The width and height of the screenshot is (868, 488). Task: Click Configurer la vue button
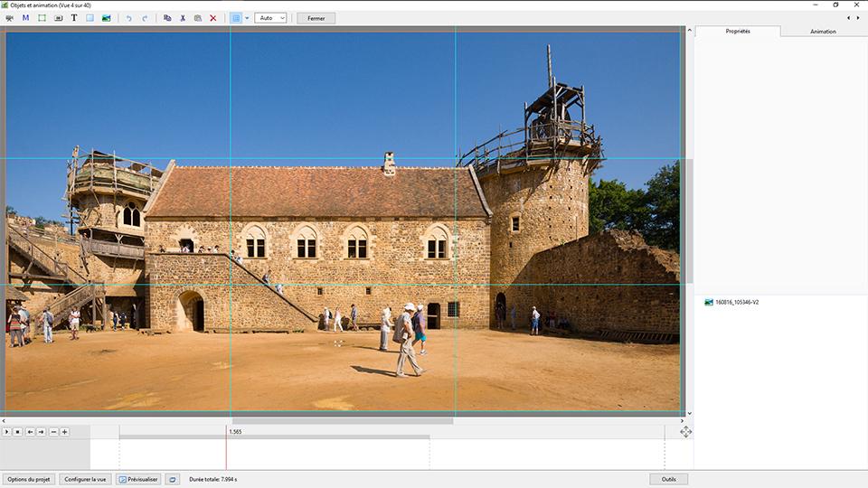tap(85, 479)
